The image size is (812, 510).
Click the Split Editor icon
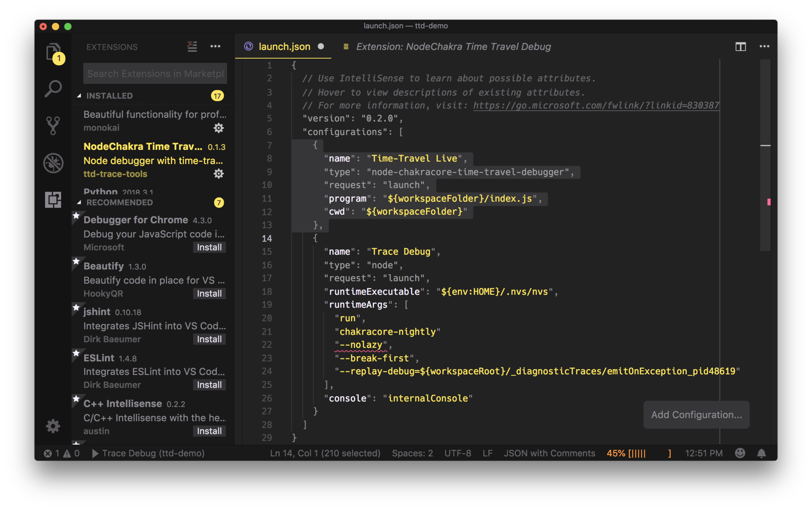coord(740,46)
